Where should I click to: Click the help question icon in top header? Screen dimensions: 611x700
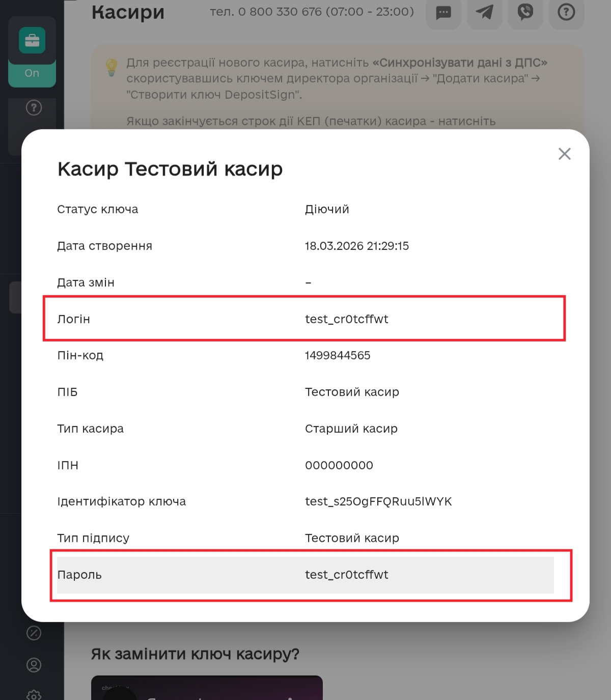coord(566,12)
